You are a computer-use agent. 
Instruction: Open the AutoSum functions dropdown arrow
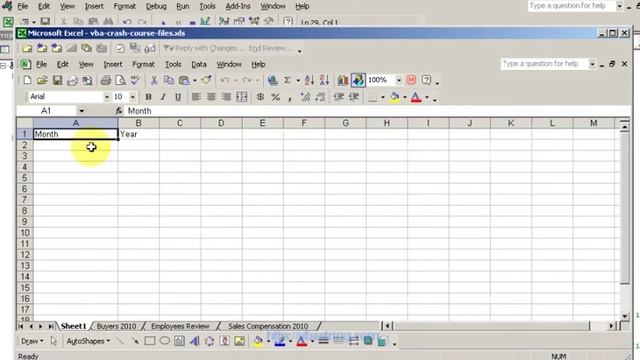[x=298, y=80]
